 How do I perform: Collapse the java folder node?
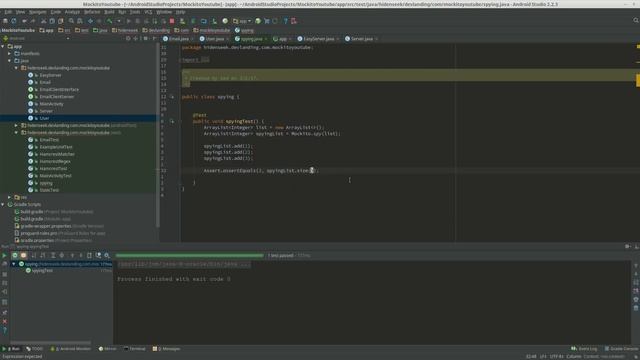[10, 61]
